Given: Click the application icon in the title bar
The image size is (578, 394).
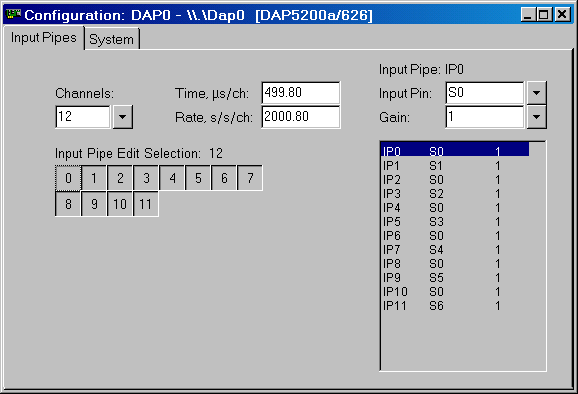Looking at the screenshot, I should (14, 14).
